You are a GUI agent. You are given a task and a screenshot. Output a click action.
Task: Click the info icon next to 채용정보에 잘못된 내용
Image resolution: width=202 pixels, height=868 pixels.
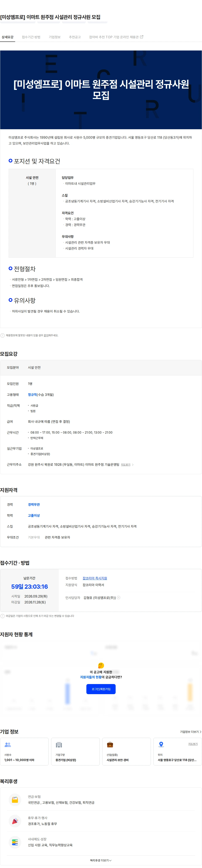tap(3, 335)
